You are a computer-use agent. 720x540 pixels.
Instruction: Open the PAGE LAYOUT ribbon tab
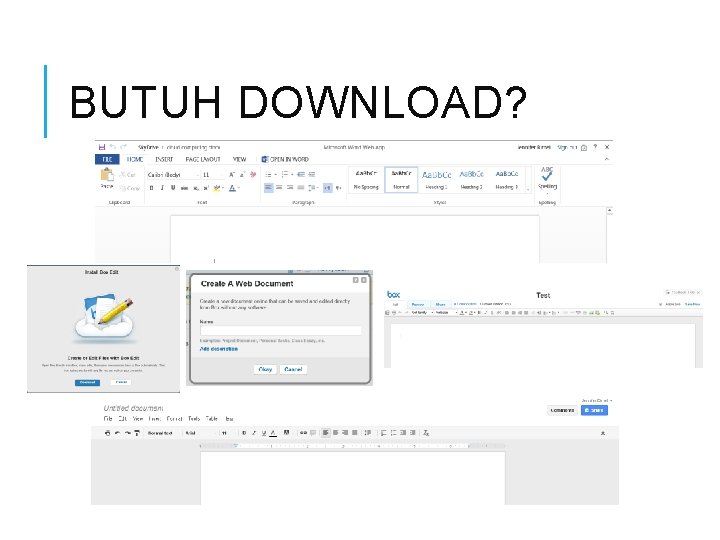coord(202,159)
